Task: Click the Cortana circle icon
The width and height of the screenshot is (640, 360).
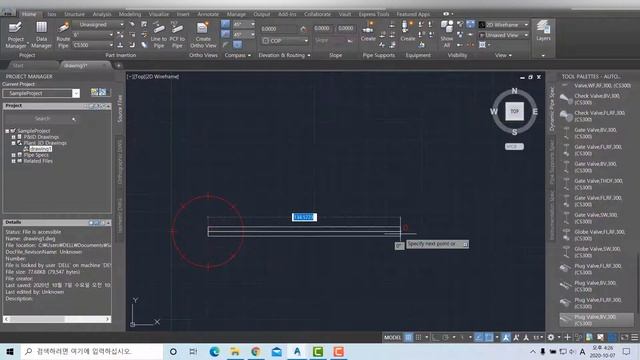Action: point(173,351)
